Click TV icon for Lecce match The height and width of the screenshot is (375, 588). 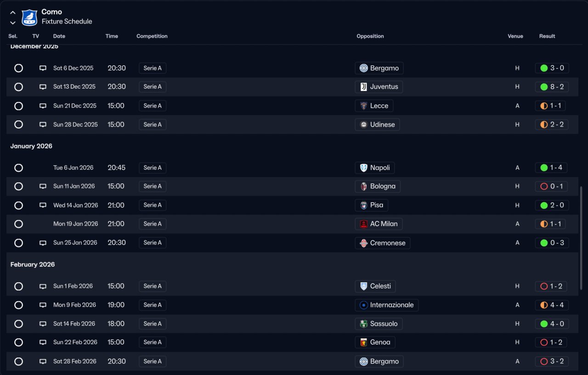(43, 106)
